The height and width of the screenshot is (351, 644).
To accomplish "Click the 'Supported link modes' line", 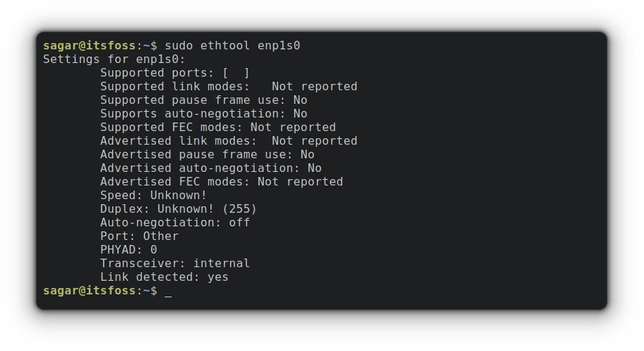I will 228,87.
